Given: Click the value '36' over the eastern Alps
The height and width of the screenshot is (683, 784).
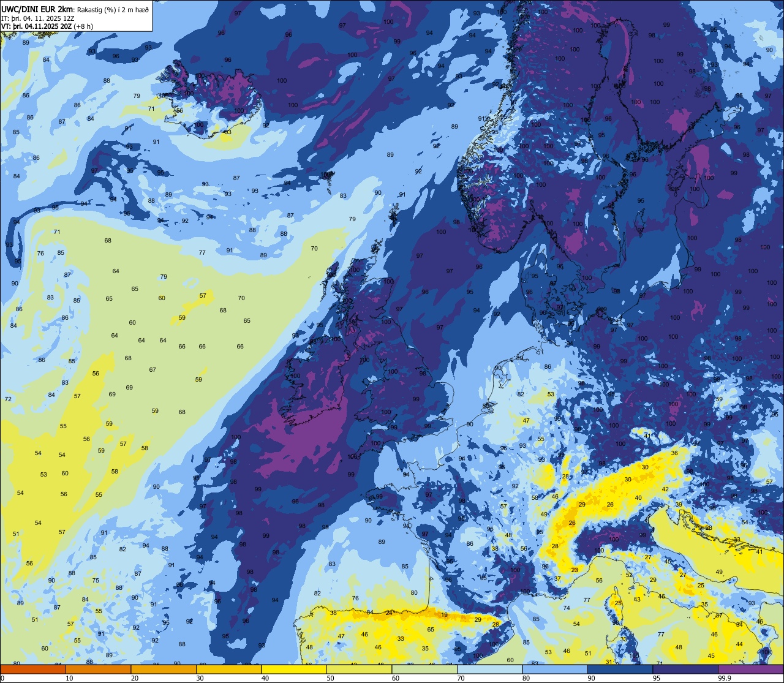Looking at the screenshot, I should [674, 453].
